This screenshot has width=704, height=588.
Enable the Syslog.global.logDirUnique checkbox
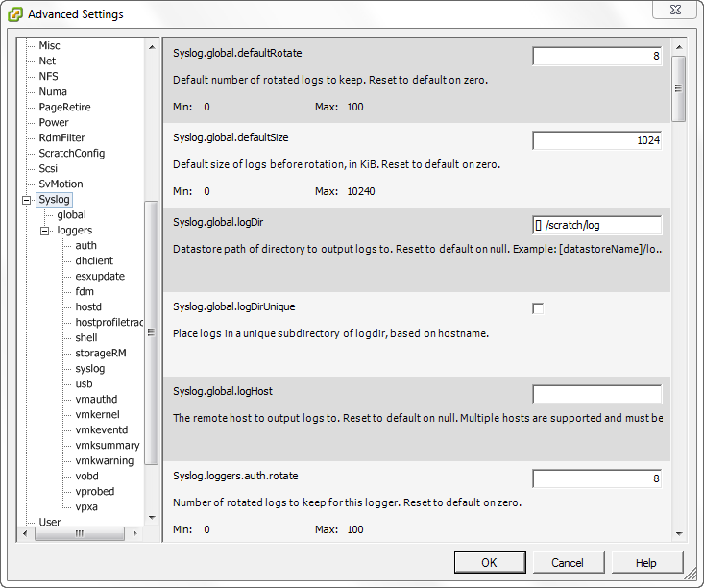click(538, 308)
